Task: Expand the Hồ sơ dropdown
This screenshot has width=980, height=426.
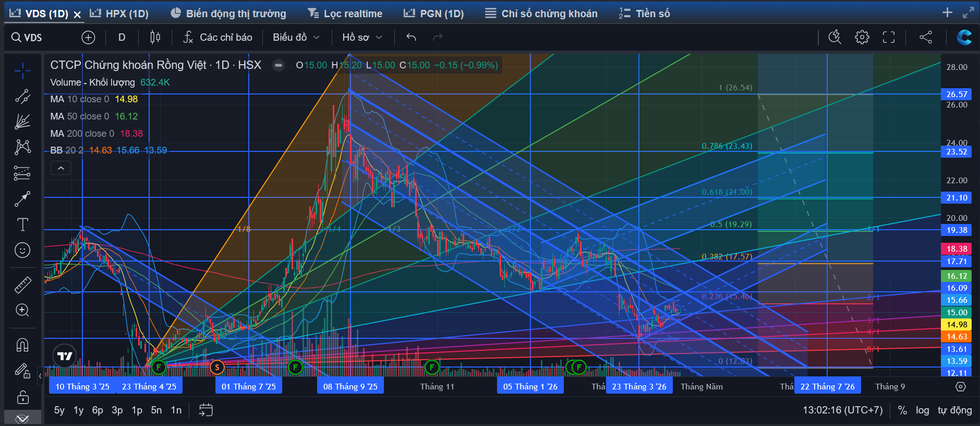Action: [362, 37]
